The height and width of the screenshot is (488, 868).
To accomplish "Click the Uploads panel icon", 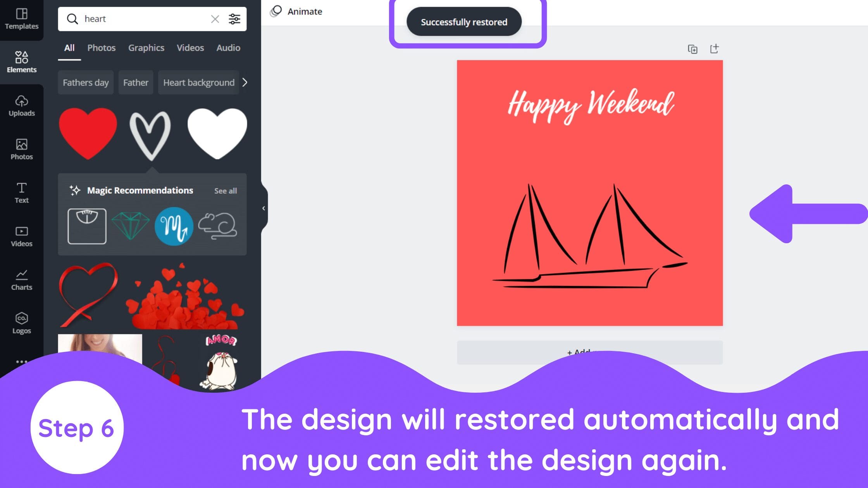I will pyautogui.click(x=21, y=105).
